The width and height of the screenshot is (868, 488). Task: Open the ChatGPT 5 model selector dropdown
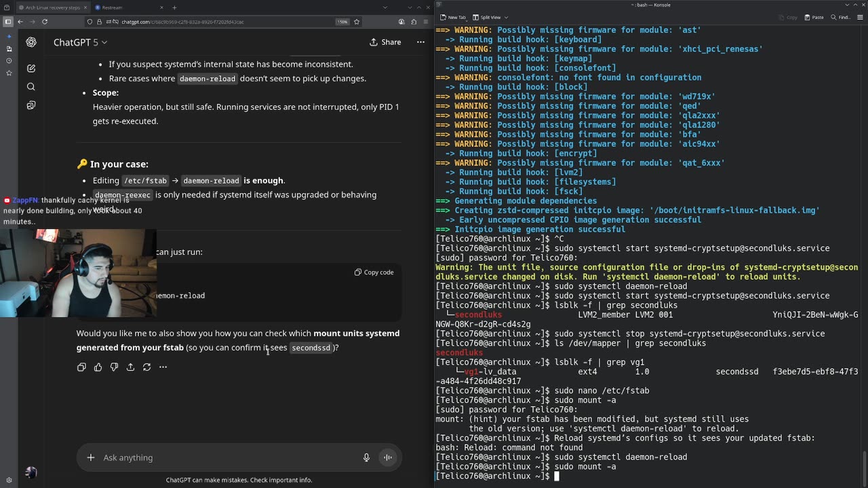point(81,42)
